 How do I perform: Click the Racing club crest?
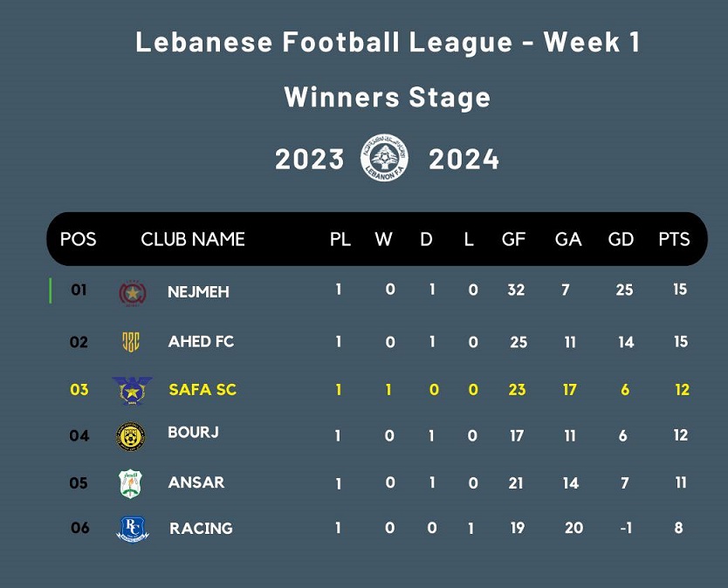tap(133, 529)
